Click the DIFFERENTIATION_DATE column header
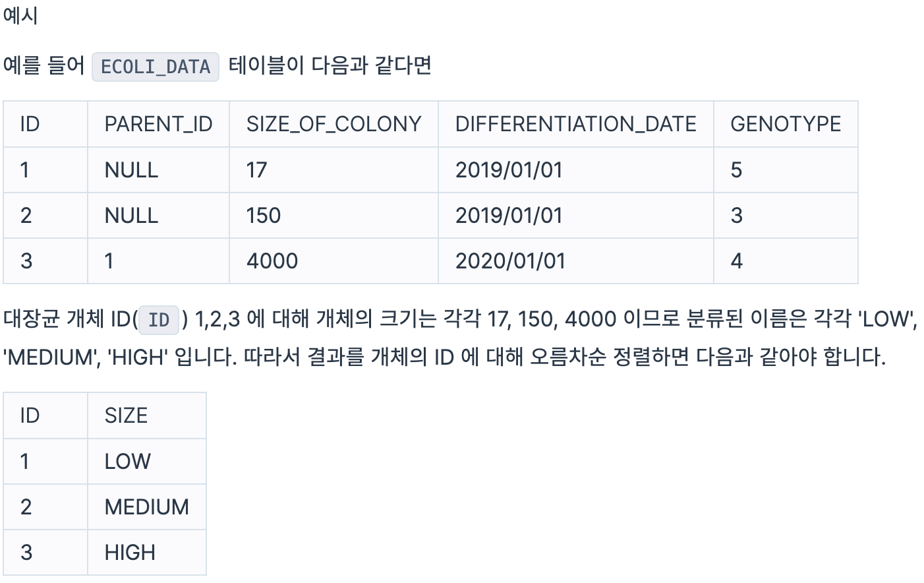The height and width of the screenshot is (583, 924). pos(575,124)
